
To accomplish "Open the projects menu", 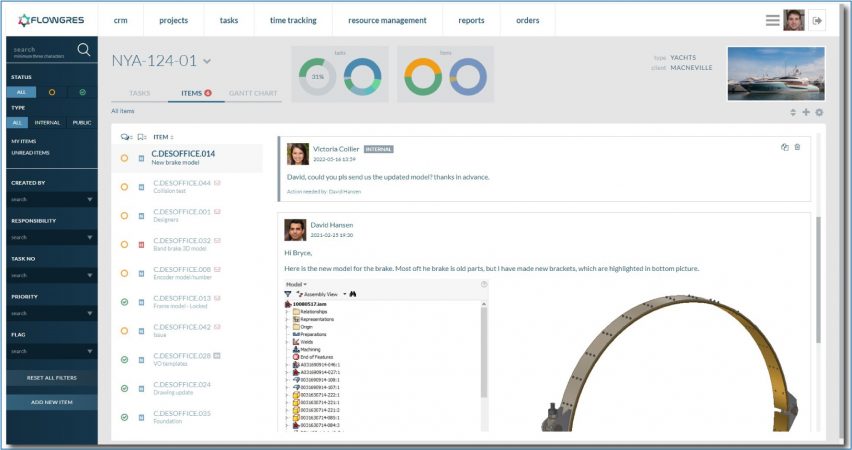I will click(173, 20).
